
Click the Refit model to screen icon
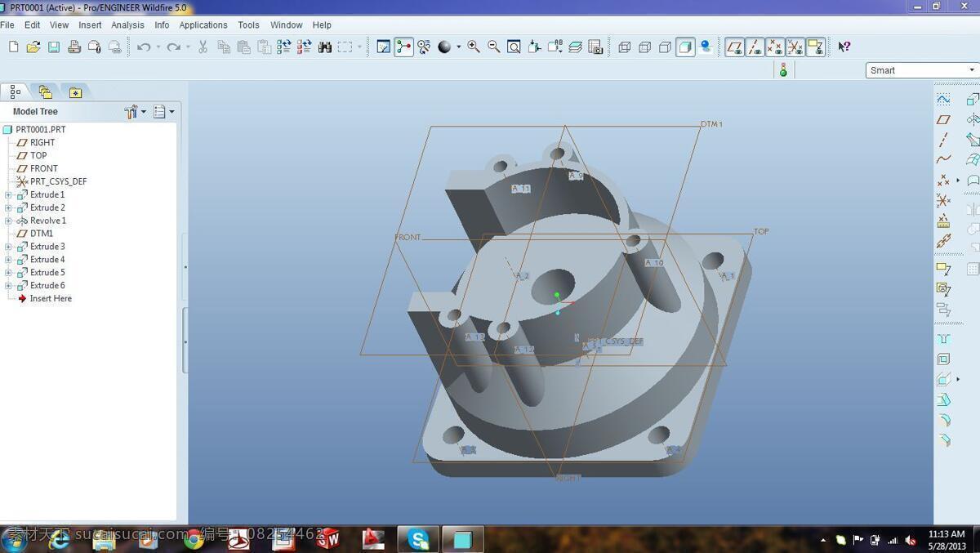pos(514,47)
